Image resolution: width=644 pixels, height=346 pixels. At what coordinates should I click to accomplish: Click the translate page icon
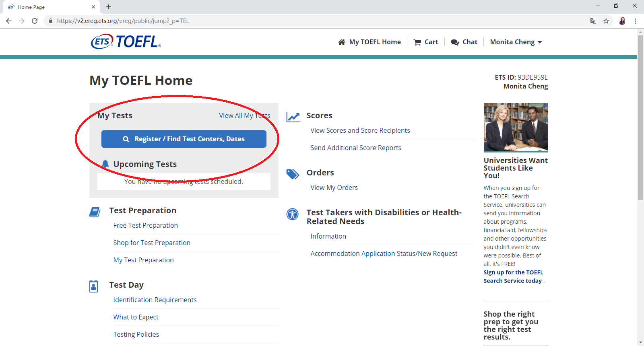tap(593, 21)
